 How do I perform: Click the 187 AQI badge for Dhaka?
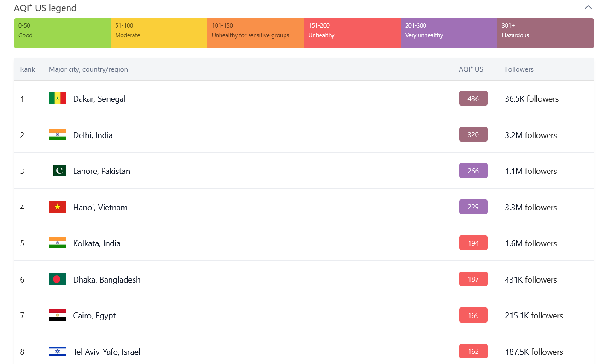473,279
